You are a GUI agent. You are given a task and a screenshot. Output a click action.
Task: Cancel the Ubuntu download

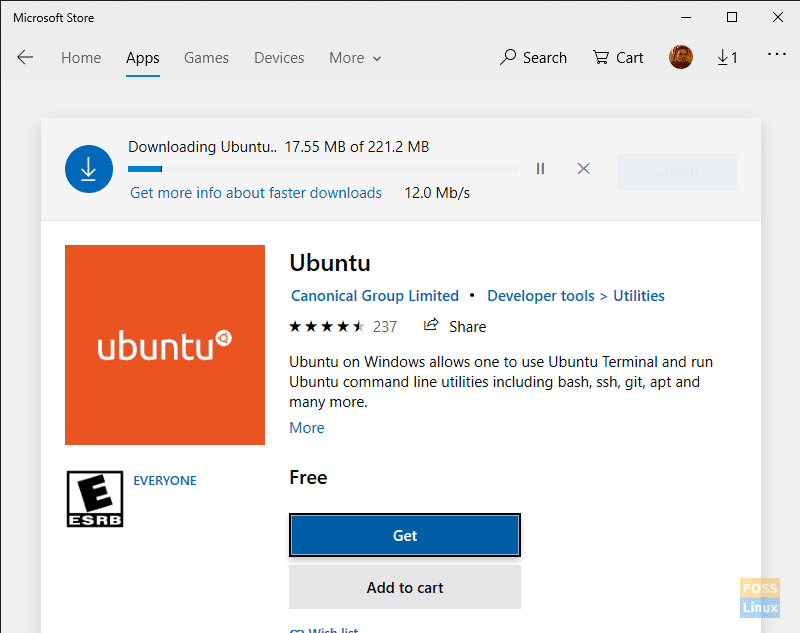(584, 168)
